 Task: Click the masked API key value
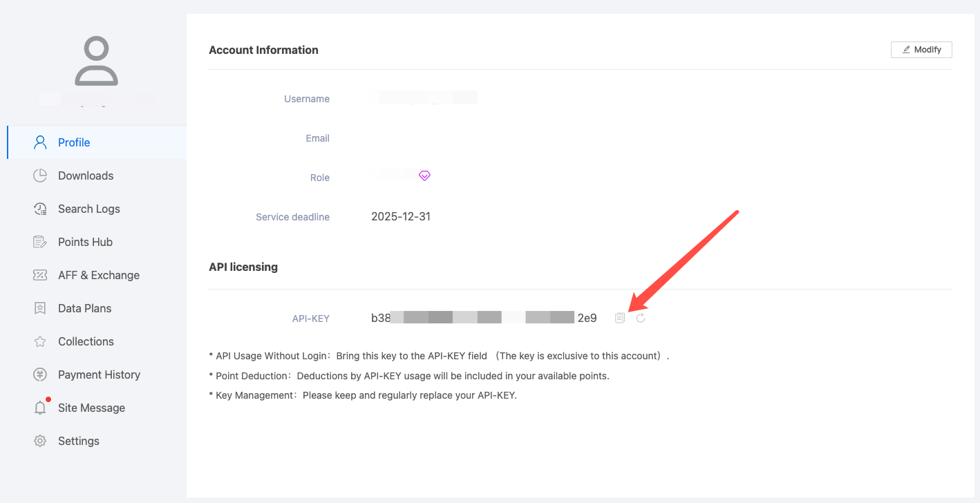484,318
